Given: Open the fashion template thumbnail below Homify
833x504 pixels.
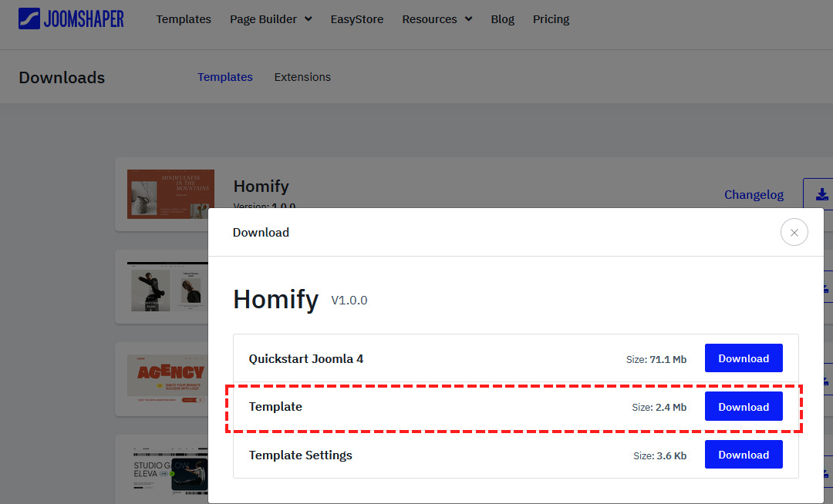Looking at the screenshot, I should 167,287.
